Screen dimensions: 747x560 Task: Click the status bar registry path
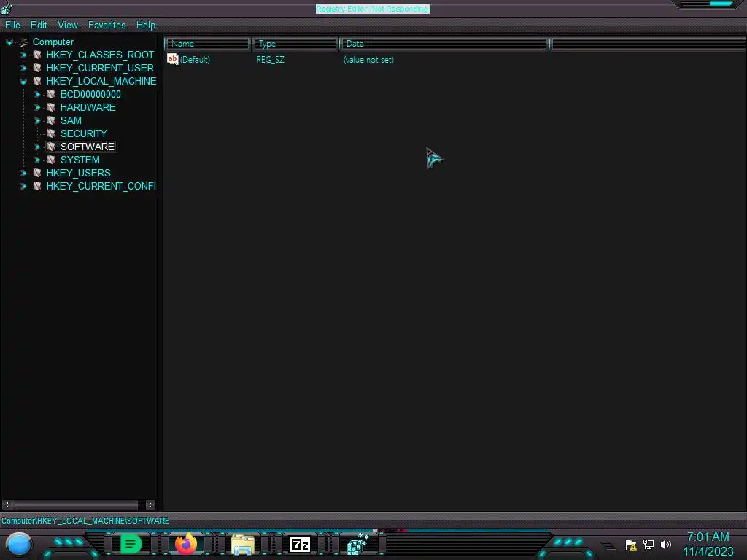pyautogui.click(x=85, y=521)
